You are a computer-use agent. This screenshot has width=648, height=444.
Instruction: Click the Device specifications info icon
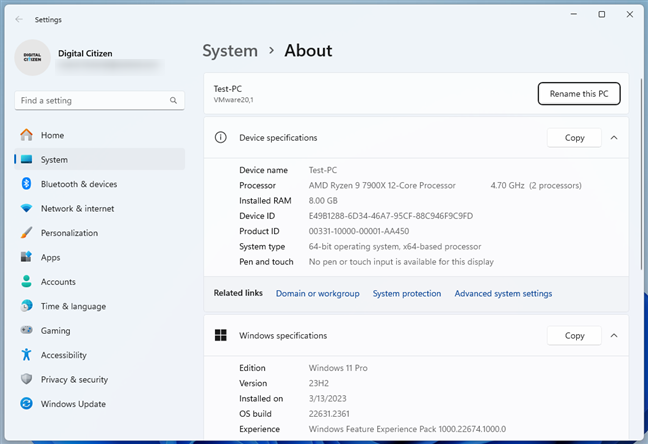pyautogui.click(x=221, y=137)
